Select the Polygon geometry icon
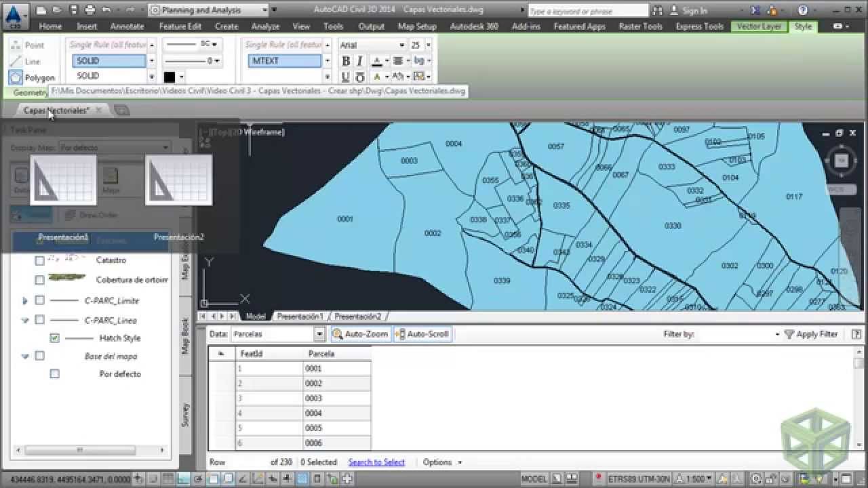 tap(16, 77)
